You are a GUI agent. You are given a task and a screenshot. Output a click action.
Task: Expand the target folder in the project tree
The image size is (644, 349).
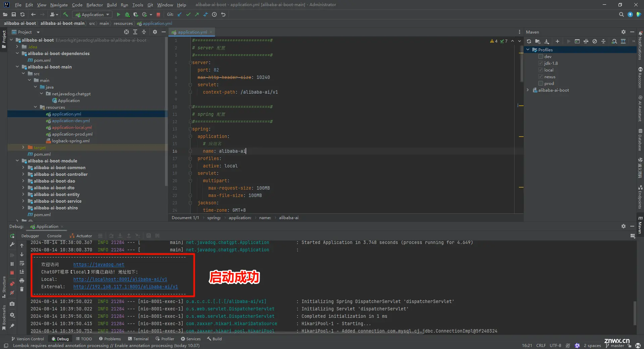23,147
